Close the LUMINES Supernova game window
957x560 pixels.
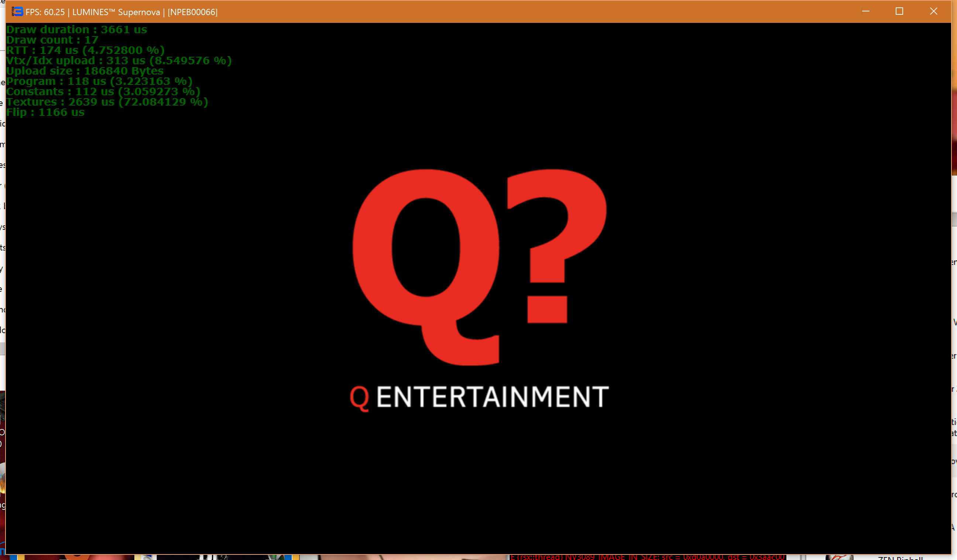coord(933,11)
